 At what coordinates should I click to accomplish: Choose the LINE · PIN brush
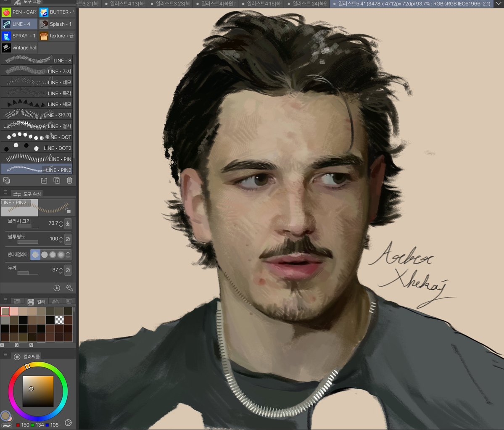(37, 159)
